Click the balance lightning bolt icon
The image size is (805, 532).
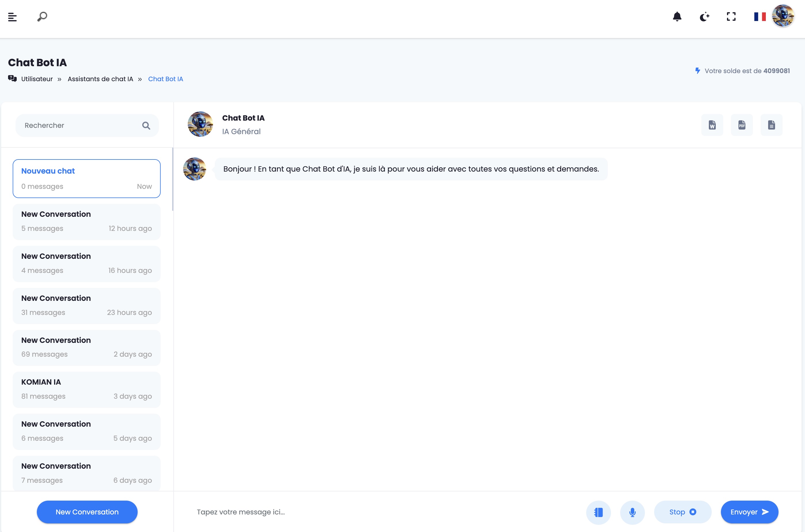pyautogui.click(x=698, y=71)
